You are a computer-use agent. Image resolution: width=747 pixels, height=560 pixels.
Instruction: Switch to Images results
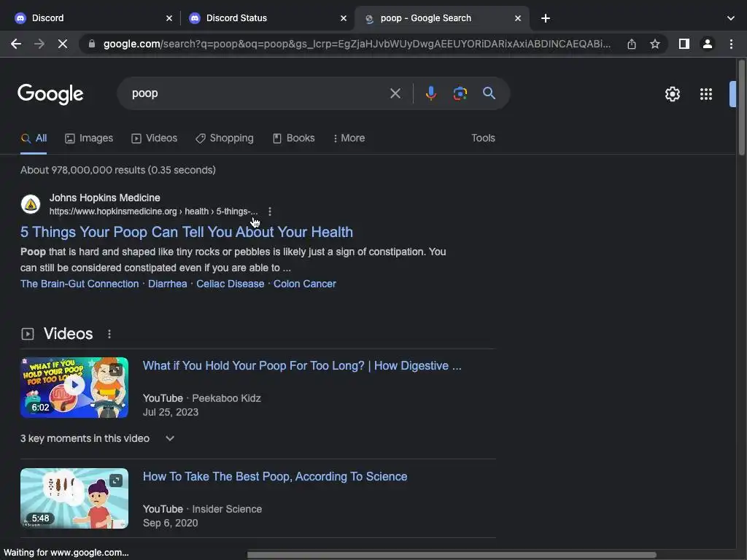[x=89, y=138]
